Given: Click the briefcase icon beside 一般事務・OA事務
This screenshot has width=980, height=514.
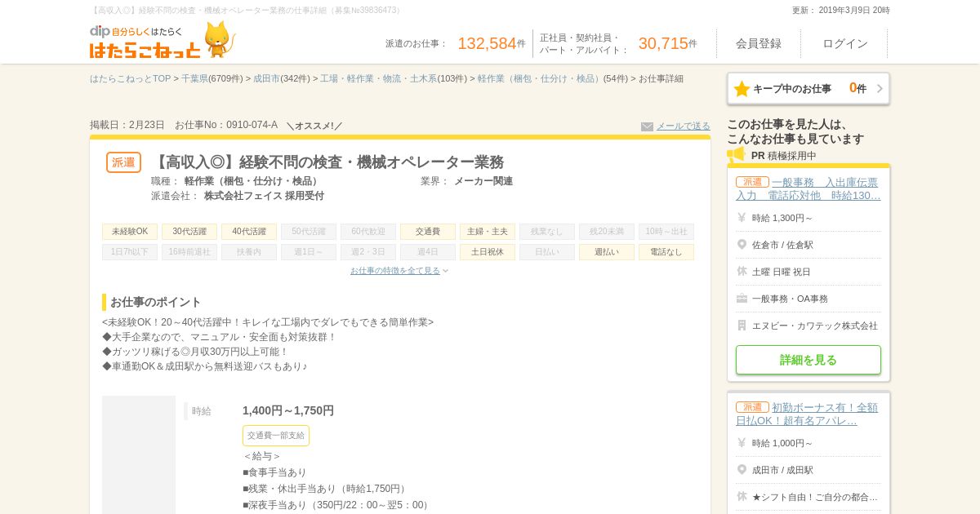Looking at the screenshot, I should coord(742,299).
